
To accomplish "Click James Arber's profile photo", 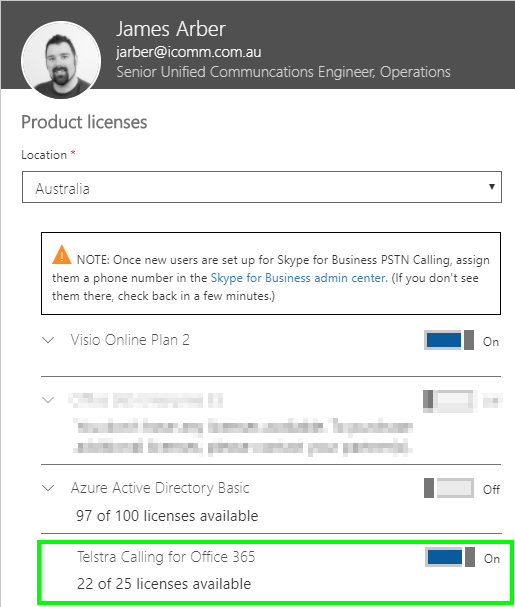I will pyautogui.click(x=61, y=60).
